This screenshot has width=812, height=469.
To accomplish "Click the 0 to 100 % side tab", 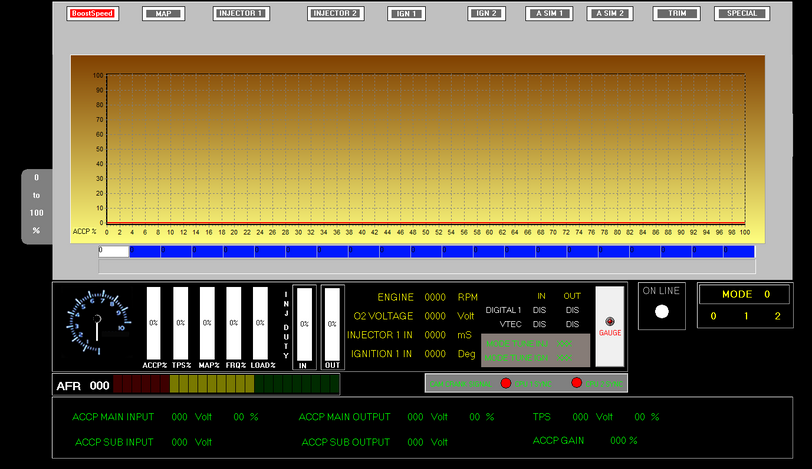I will click(37, 206).
